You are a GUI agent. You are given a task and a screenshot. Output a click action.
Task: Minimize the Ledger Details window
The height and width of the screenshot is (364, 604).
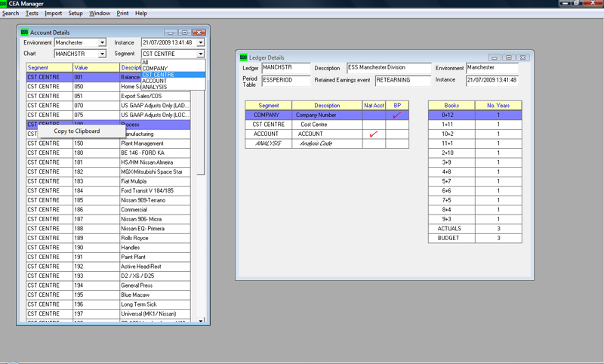click(x=495, y=57)
